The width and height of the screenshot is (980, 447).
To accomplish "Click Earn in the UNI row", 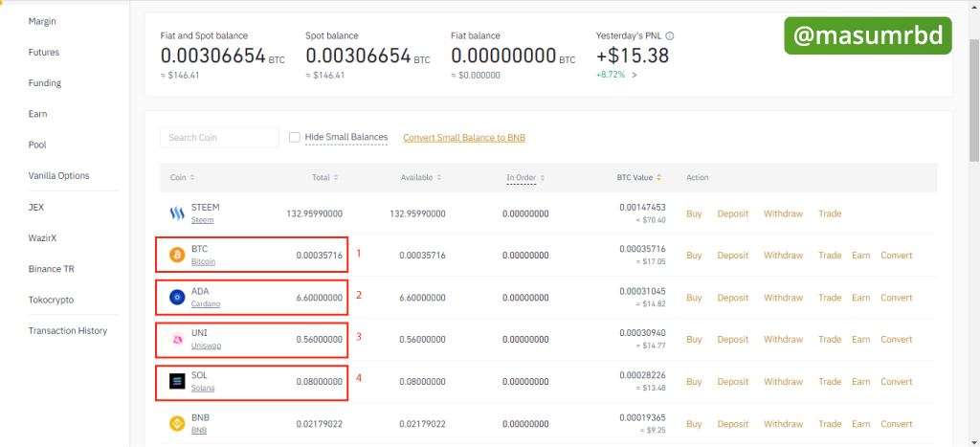I will pos(861,340).
